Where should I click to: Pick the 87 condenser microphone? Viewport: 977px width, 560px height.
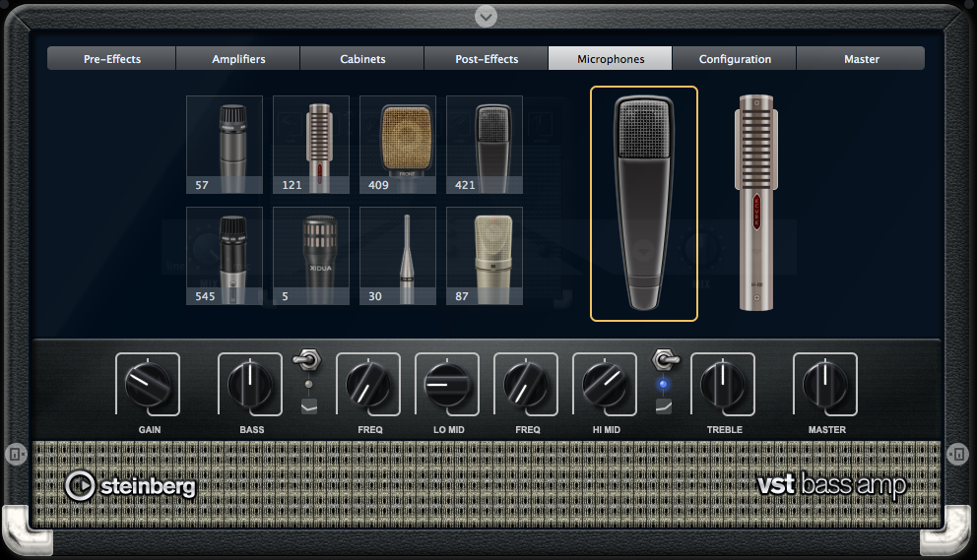click(x=485, y=256)
